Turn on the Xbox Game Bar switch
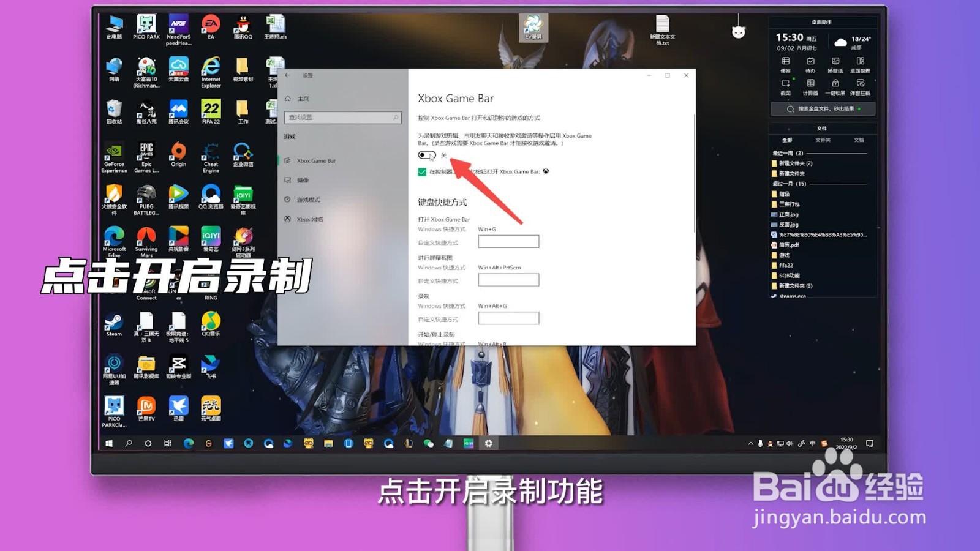The width and height of the screenshot is (980, 551). (427, 155)
